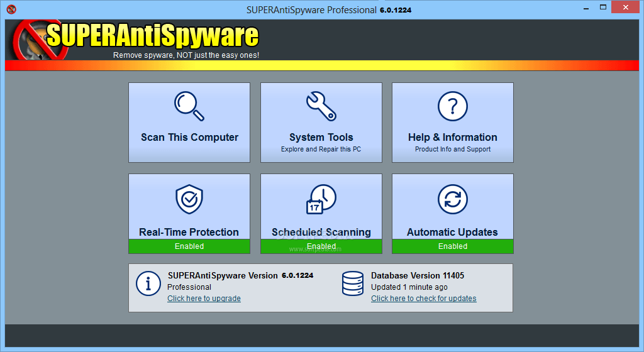Click the database stack icon
644x352 pixels.
(352, 283)
